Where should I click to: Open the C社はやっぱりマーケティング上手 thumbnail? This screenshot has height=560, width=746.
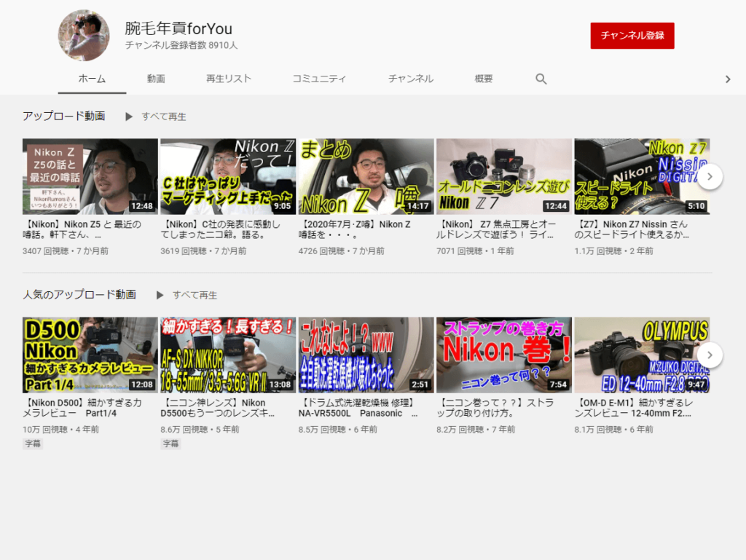228,176
